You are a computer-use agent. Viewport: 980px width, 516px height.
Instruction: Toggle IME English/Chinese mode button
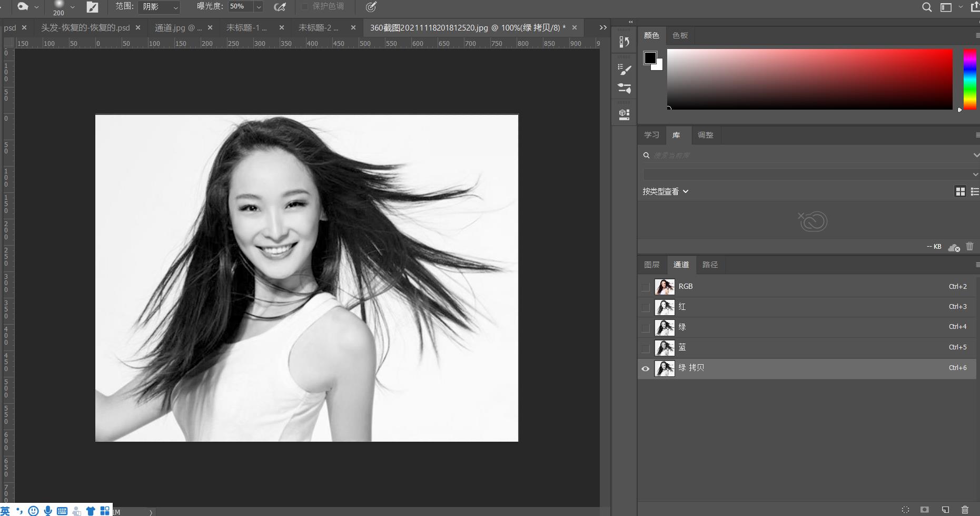pos(5,511)
